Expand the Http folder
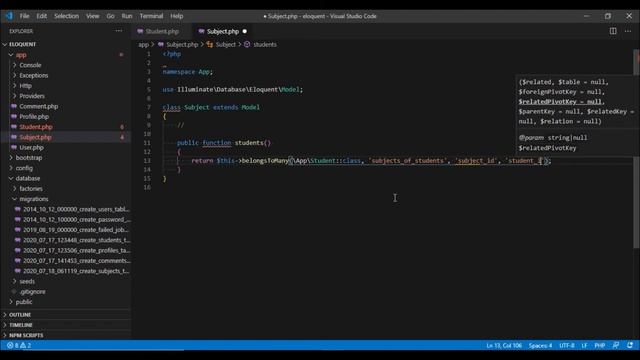Image resolution: width=640 pixels, height=360 pixels. (25, 86)
